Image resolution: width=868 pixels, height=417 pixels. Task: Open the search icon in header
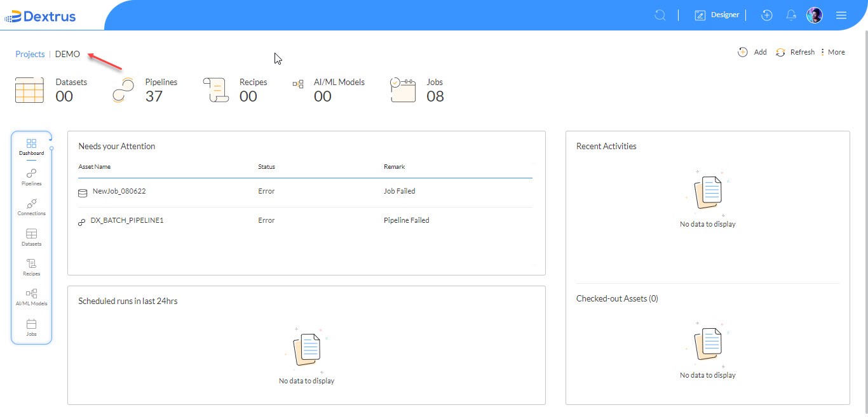(660, 15)
